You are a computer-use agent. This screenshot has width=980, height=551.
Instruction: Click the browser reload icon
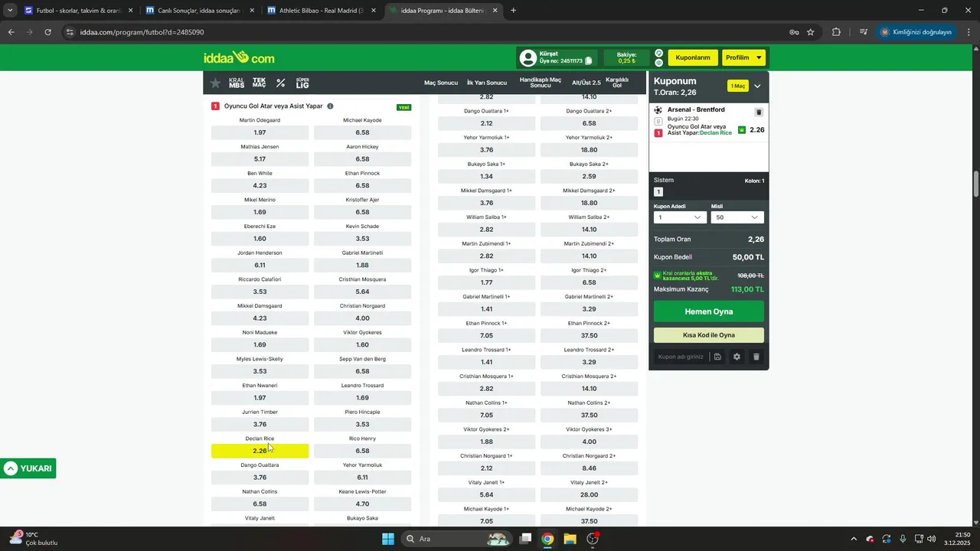[47, 32]
